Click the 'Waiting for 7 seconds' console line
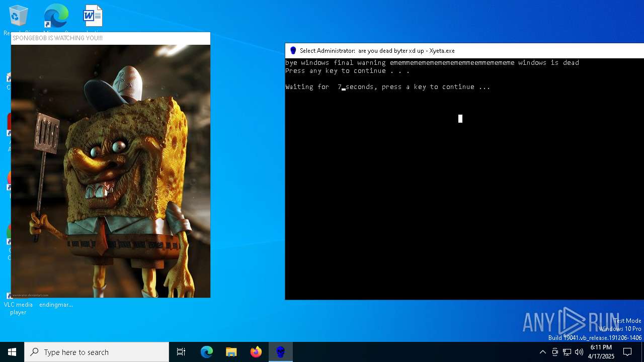Viewport: 644px width, 362px height. click(x=387, y=87)
